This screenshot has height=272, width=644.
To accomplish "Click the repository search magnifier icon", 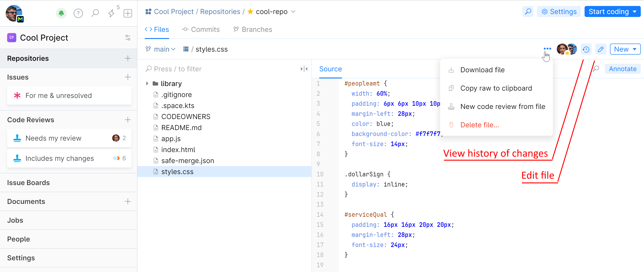I will (x=528, y=12).
